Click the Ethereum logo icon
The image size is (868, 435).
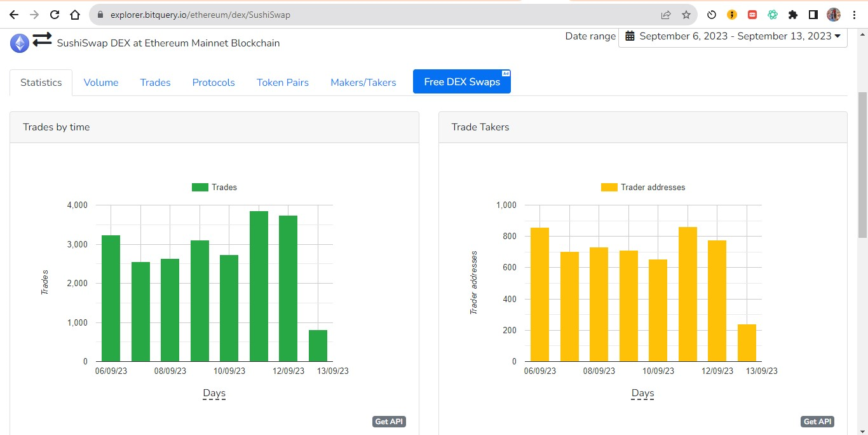pos(20,43)
